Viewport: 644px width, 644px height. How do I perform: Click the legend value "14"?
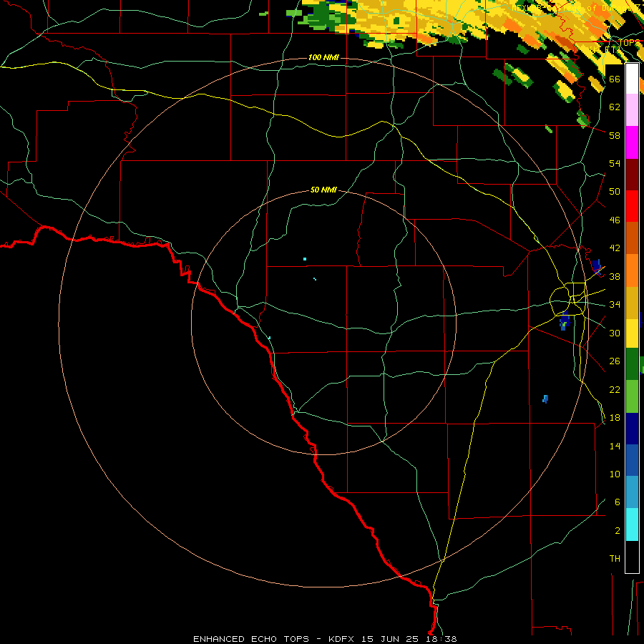click(x=615, y=446)
